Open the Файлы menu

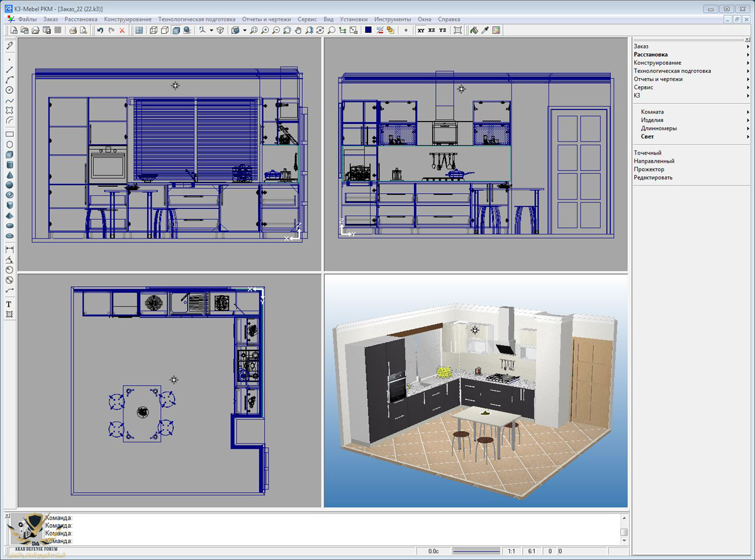[28, 20]
